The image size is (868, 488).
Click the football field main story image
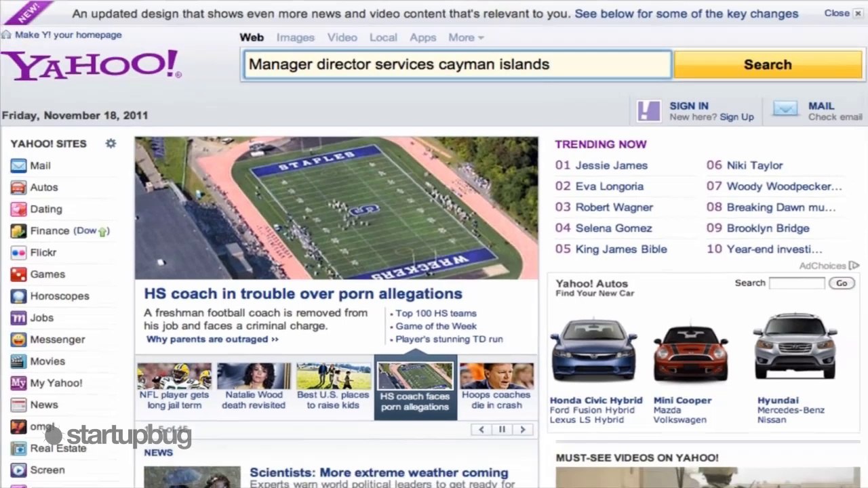tap(336, 208)
